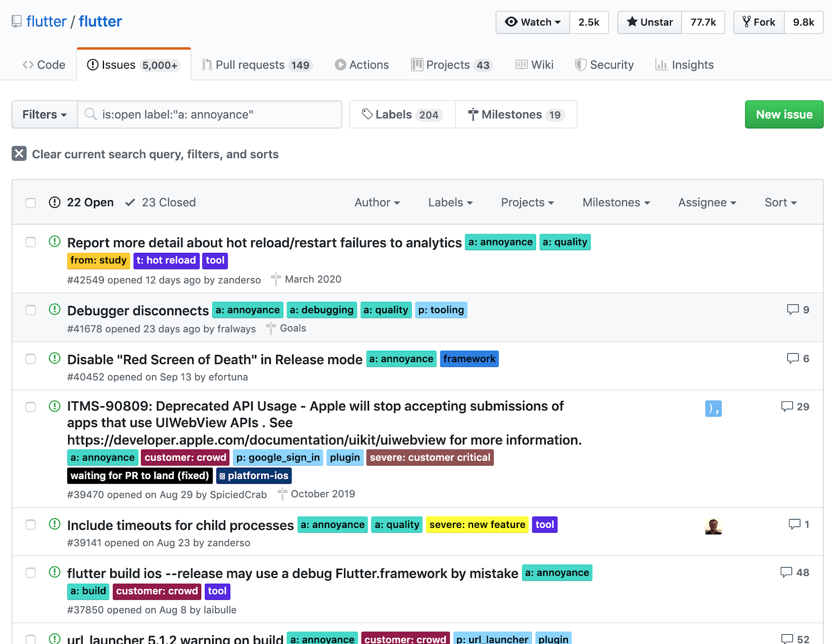Open the Watch dropdown
The image size is (832, 644).
[x=533, y=22]
